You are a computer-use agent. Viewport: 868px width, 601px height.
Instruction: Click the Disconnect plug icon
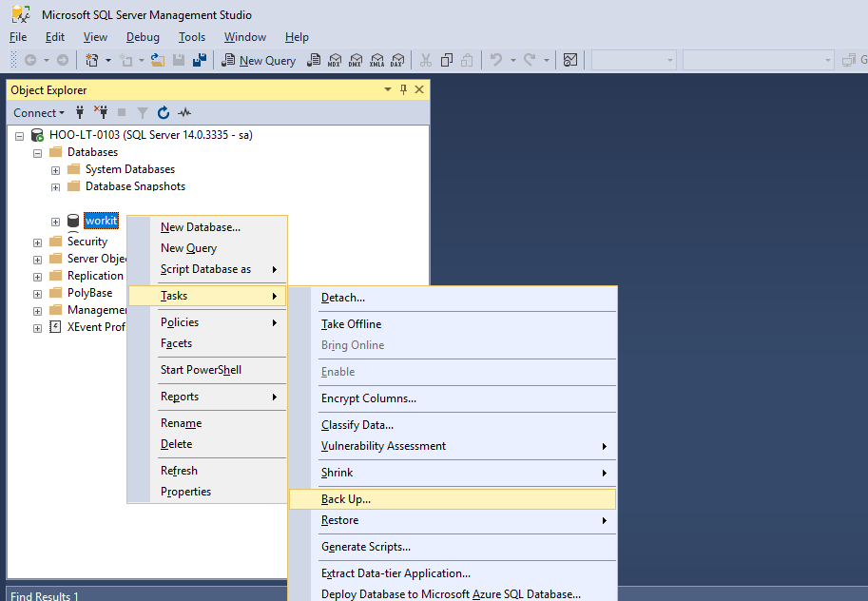click(101, 112)
